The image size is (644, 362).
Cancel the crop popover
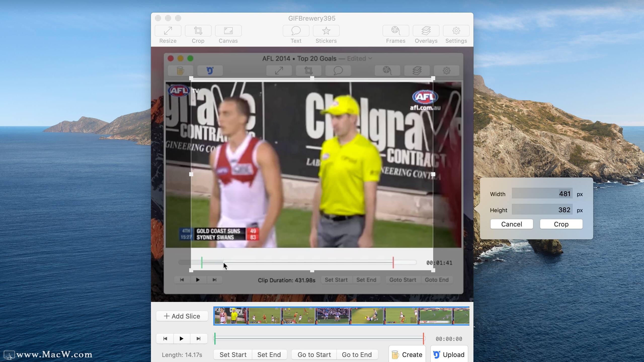[x=512, y=224]
